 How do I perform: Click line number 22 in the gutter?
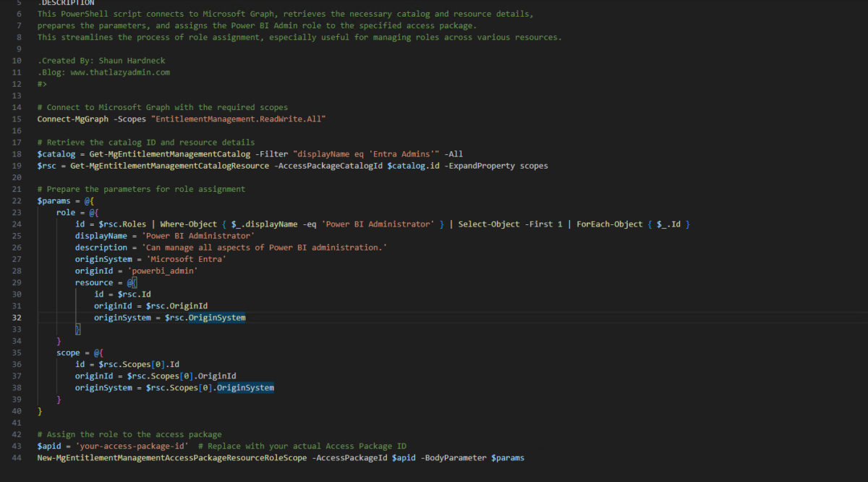[x=17, y=200]
